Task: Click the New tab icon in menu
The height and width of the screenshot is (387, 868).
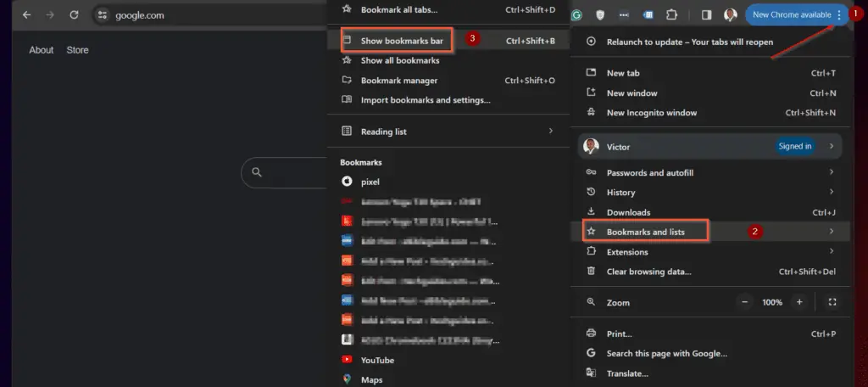Action: point(591,73)
